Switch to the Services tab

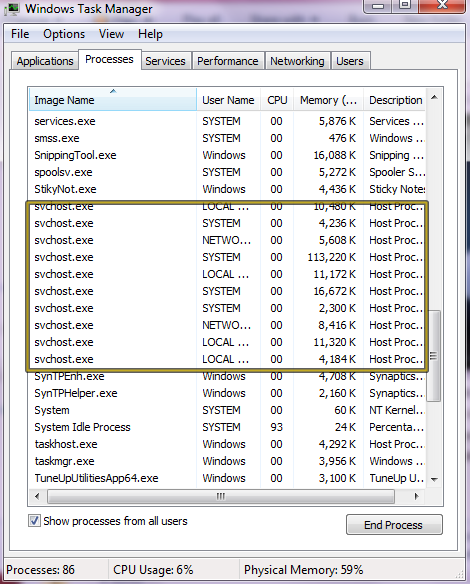(x=165, y=61)
